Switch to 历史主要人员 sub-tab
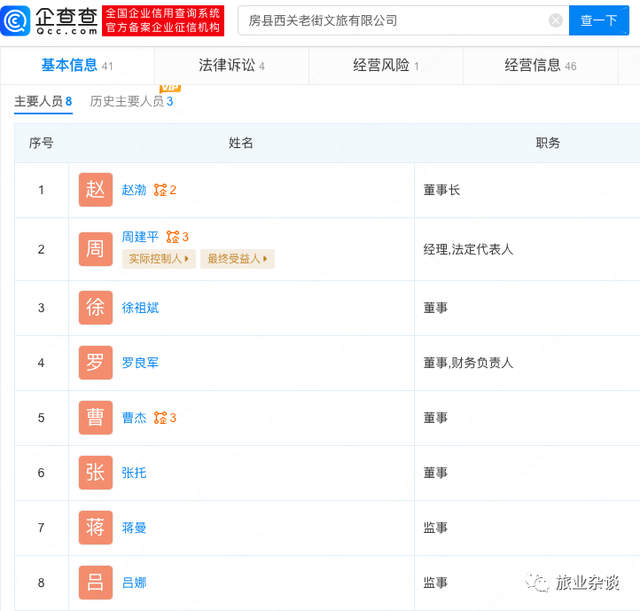Image resolution: width=640 pixels, height=611 pixels. tap(131, 102)
